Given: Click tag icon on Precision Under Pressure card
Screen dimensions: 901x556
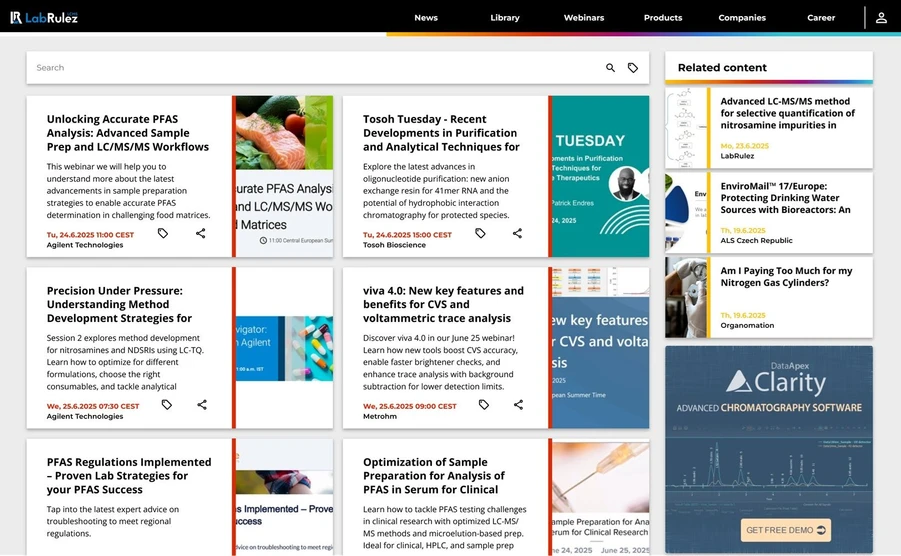Looking at the screenshot, I should point(167,405).
